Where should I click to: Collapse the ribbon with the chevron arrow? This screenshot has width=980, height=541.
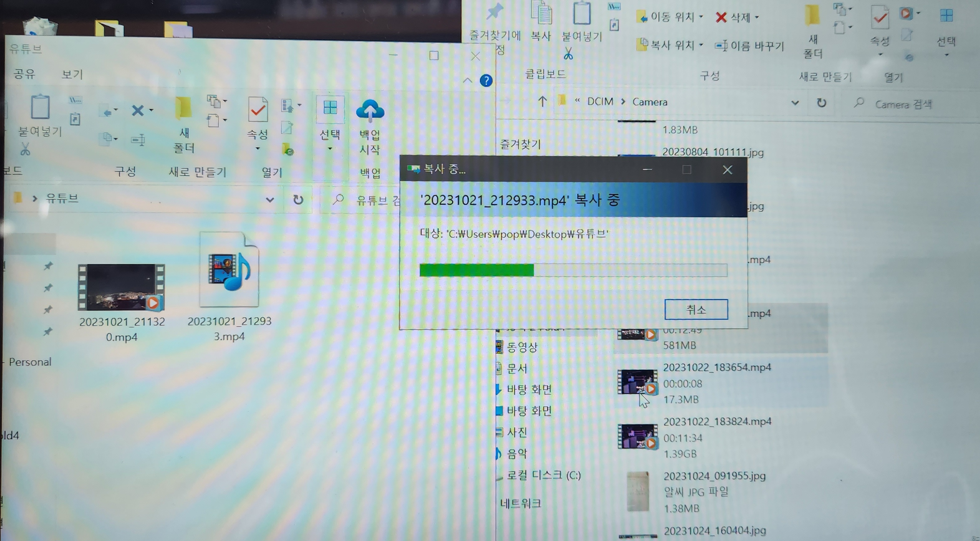(x=467, y=81)
